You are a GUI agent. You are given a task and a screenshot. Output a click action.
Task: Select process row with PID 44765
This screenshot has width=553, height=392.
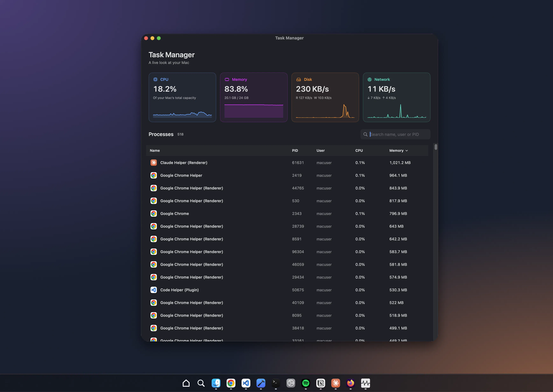[287, 188]
